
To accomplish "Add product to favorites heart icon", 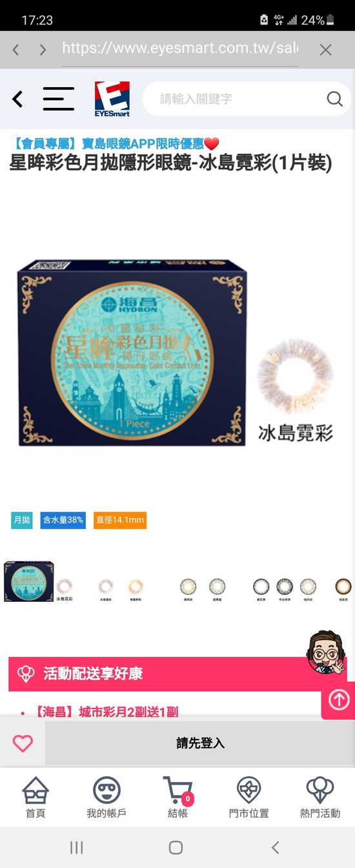I will (23, 743).
